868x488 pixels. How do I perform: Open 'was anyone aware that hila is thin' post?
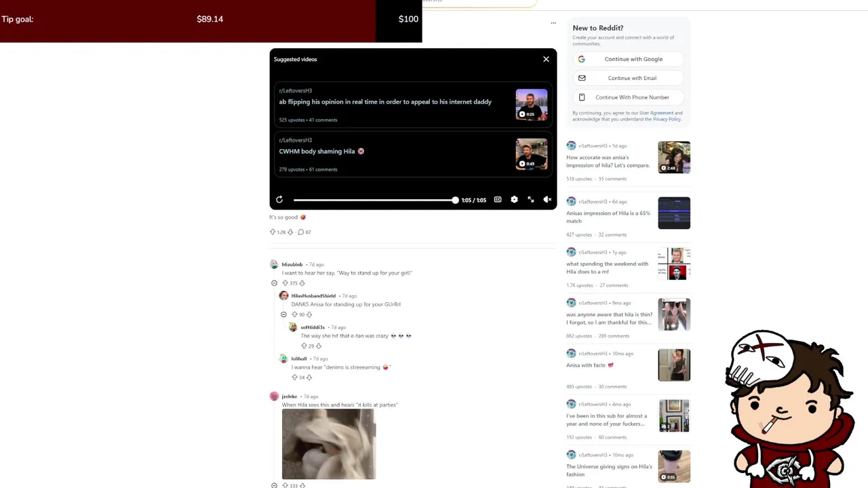point(610,319)
